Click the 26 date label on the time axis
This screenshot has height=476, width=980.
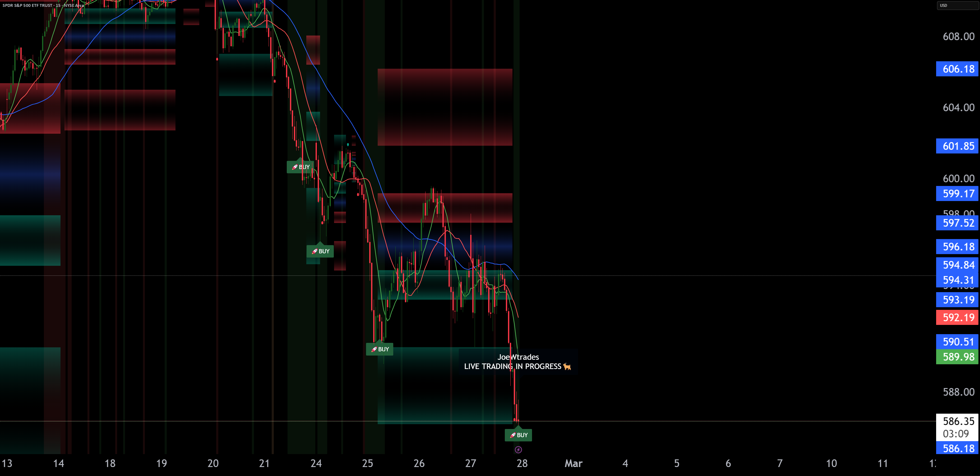pyautogui.click(x=419, y=463)
